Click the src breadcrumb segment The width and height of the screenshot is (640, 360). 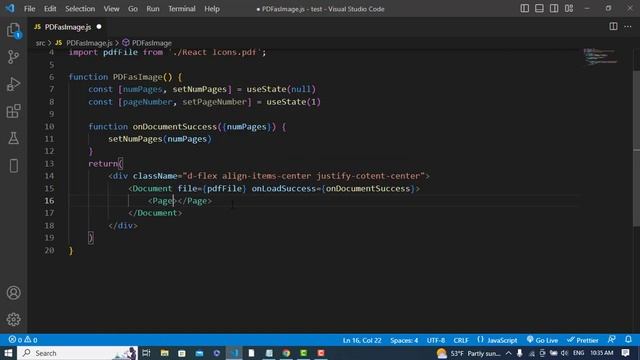click(x=40, y=43)
